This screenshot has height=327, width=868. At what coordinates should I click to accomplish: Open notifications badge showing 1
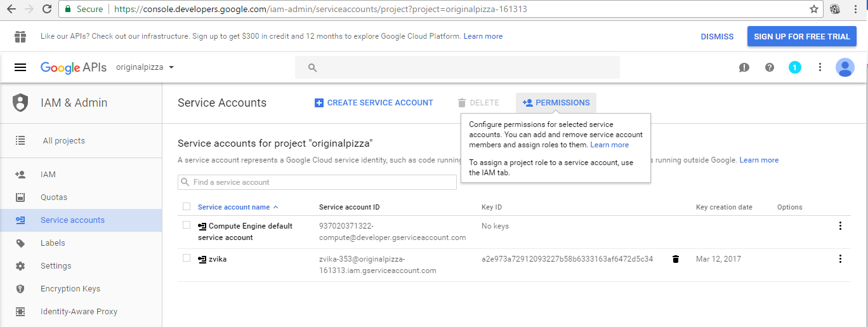coord(795,67)
